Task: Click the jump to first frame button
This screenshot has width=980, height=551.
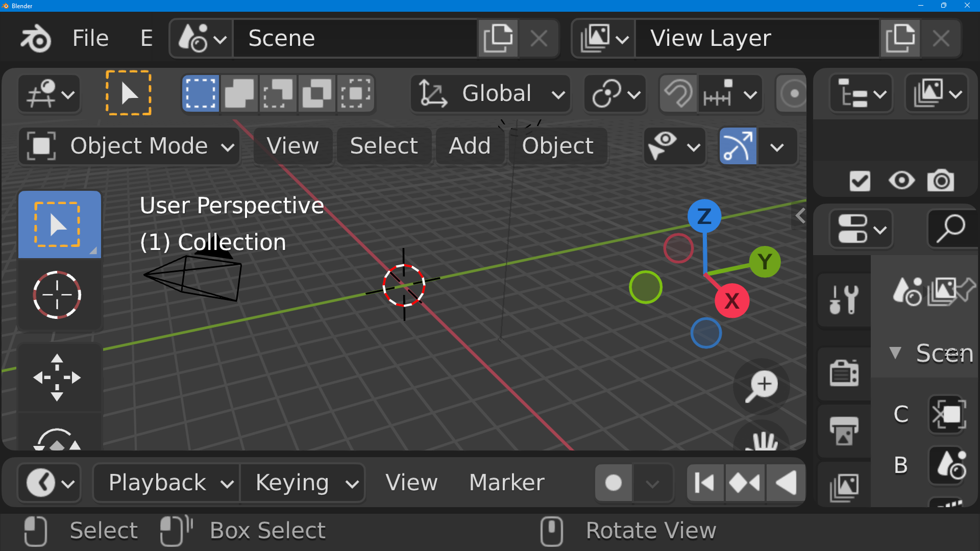Action: point(704,483)
